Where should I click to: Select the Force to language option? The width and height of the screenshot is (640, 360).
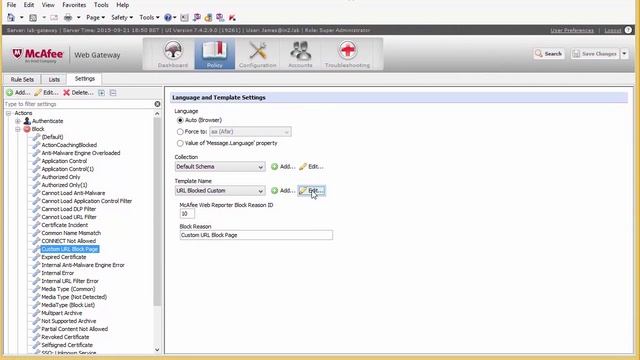[180, 132]
